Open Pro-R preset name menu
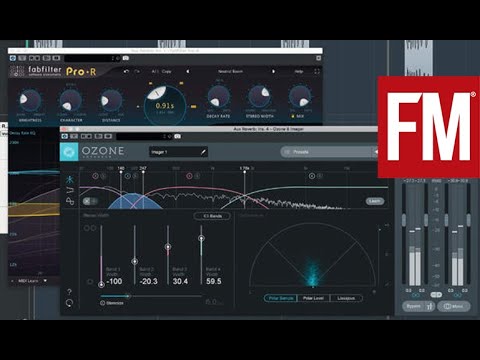The image size is (480, 360). click(230, 71)
